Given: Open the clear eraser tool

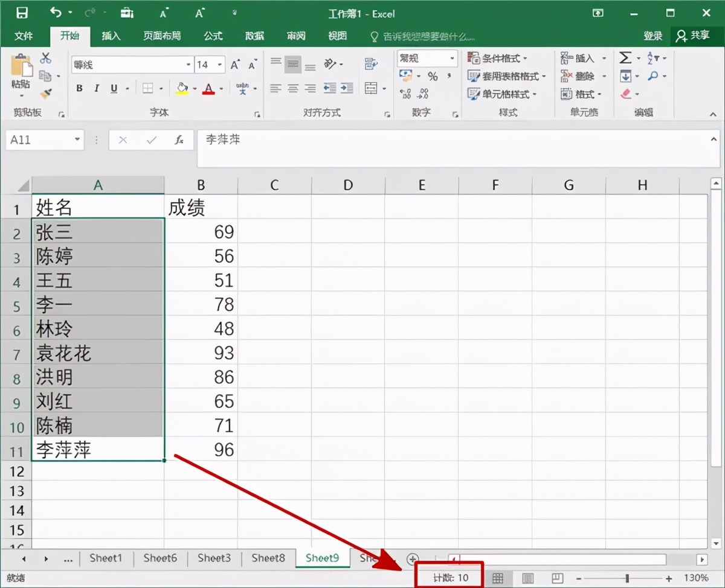Looking at the screenshot, I should click(626, 94).
